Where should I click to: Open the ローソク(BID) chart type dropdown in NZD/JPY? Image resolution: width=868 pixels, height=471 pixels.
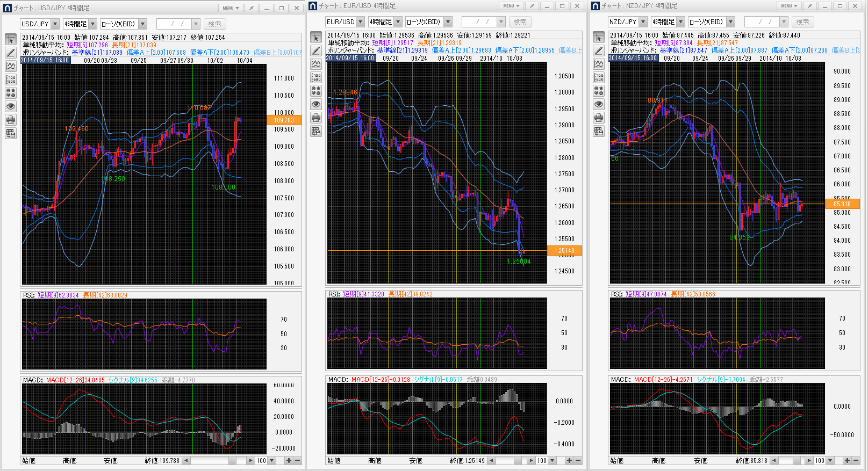coord(730,22)
